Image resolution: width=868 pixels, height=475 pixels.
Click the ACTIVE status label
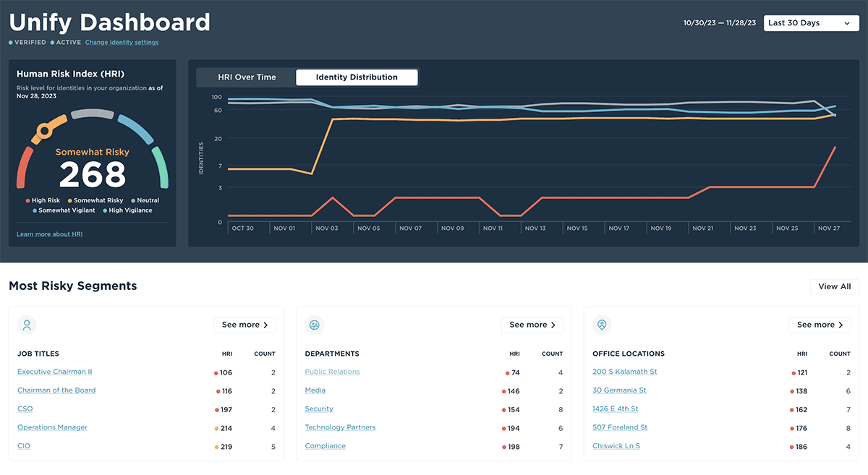point(65,43)
